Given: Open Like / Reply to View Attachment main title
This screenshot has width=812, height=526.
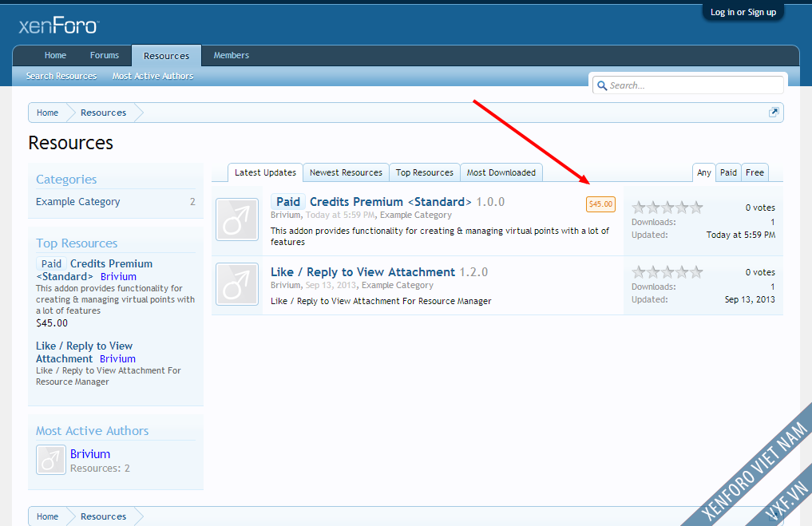Looking at the screenshot, I should pyautogui.click(x=362, y=272).
